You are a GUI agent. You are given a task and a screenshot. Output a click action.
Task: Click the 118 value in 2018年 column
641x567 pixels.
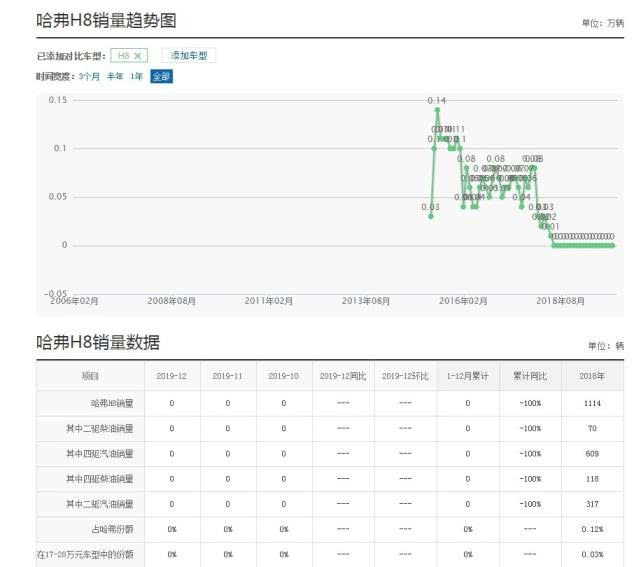pyautogui.click(x=592, y=479)
